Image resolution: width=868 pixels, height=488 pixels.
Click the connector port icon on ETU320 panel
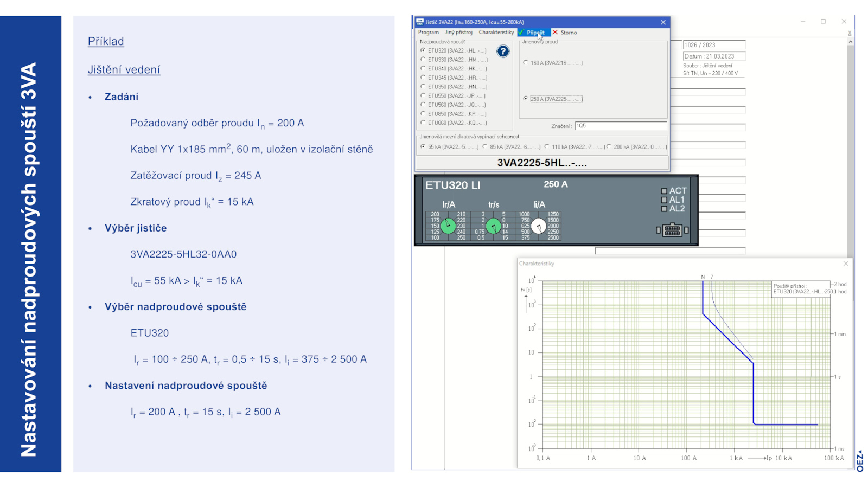(672, 230)
